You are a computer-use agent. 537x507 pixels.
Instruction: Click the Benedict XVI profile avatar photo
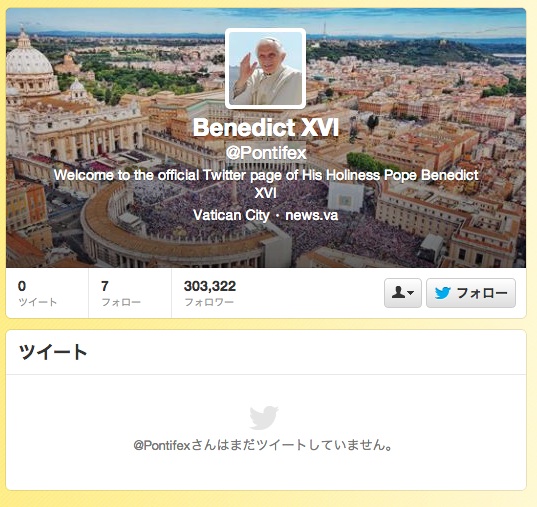point(265,69)
